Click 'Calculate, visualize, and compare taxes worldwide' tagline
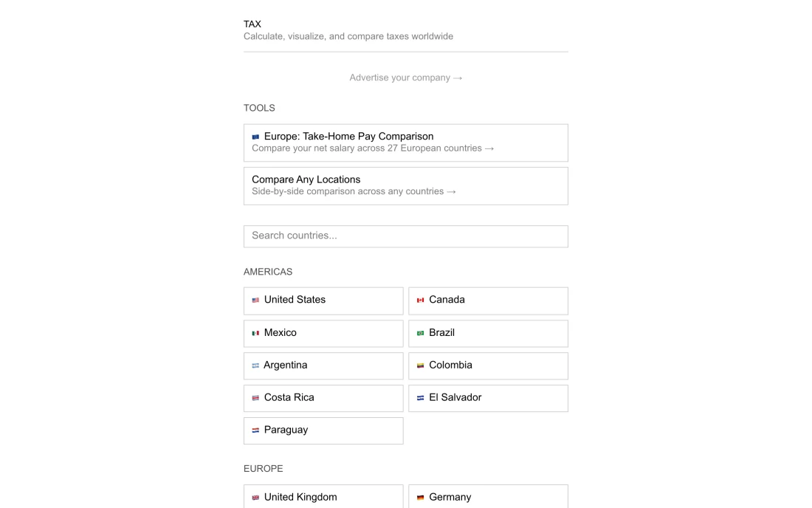The image size is (812, 508). pyautogui.click(x=348, y=36)
